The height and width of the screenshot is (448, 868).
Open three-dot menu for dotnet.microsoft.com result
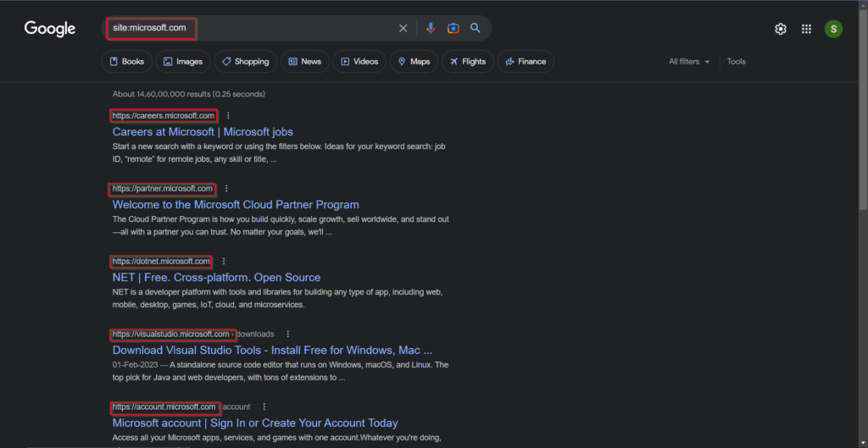[x=224, y=262]
